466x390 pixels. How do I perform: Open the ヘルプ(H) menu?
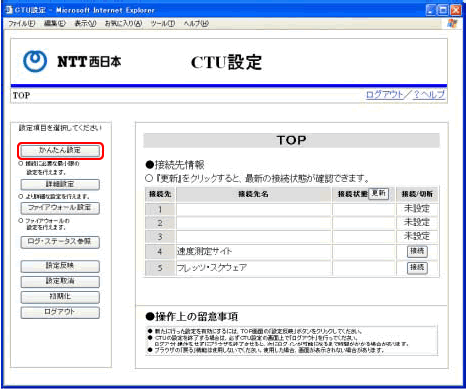[196, 24]
